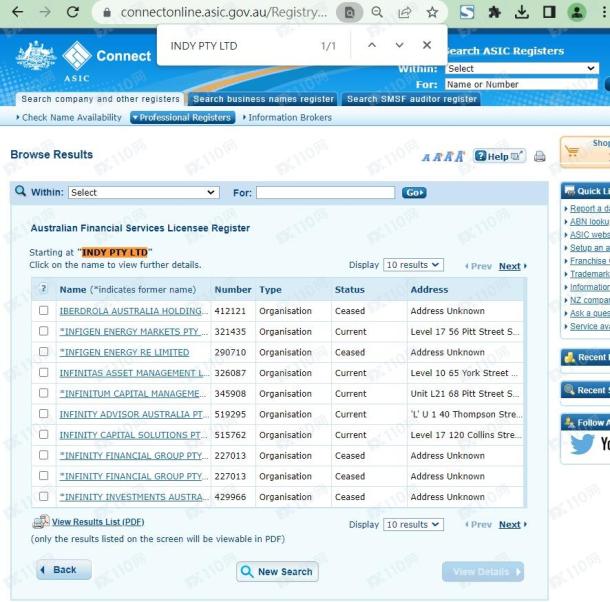610x602 pixels.
Task: Close the find-in-page bar
Action: coord(427,45)
